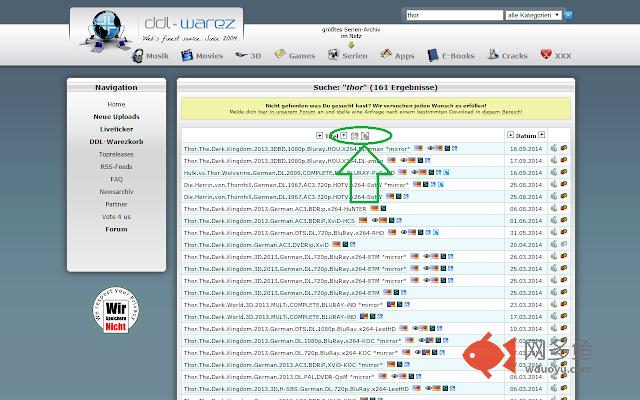Open Partner link in Navigation
The width and height of the screenshot is (640, 400).
[116, 204]
